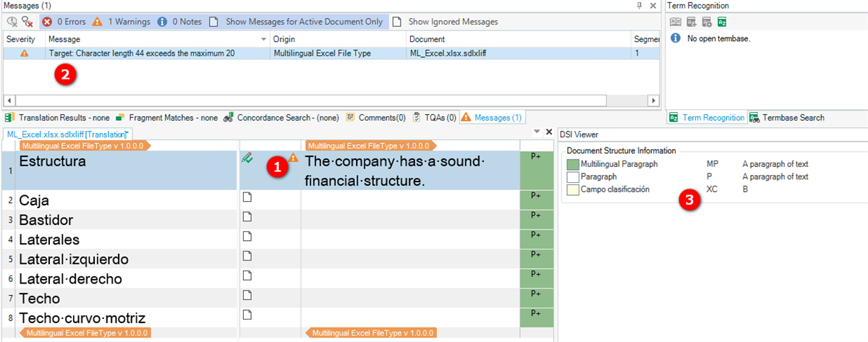Click the empty target cell for Caja
This screenshot has height=342, width=868.
pos(410,200)
